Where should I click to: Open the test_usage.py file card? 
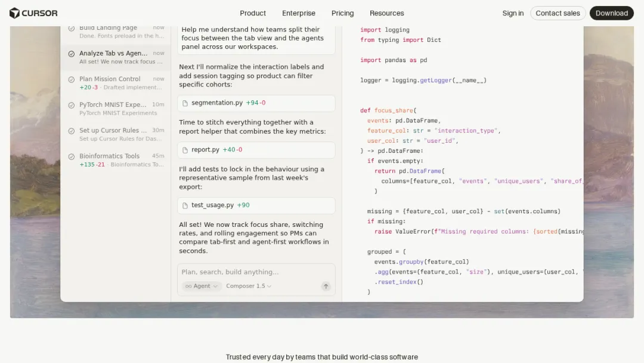coord(256,205)
